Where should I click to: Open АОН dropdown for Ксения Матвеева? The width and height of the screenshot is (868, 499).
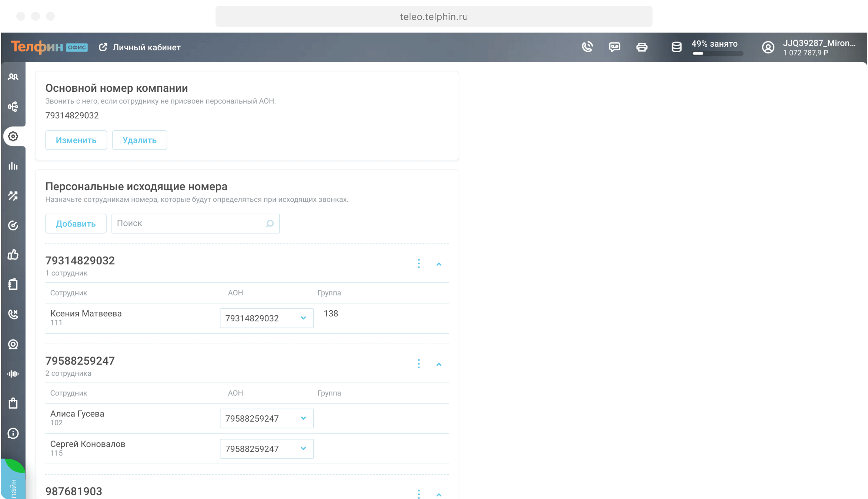(267, 318)
